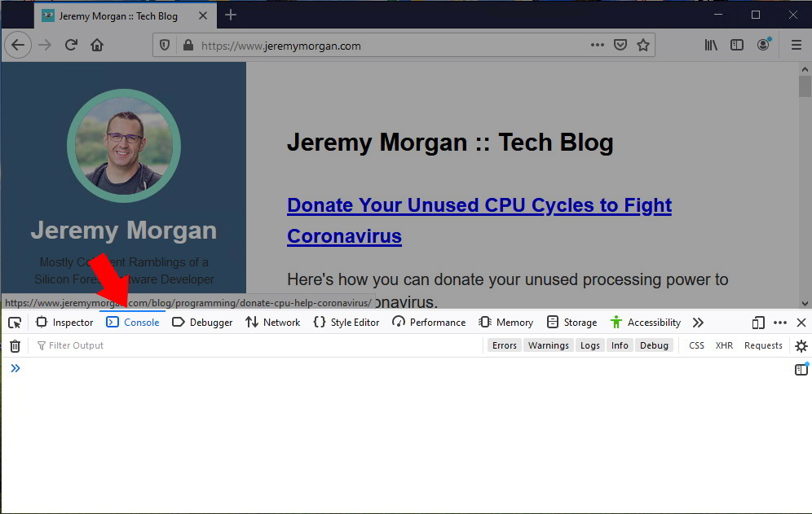The image size is (812, 514).
Task: Open the Firefox library icon
Action: pyautogui.click(x=710, y=45)
